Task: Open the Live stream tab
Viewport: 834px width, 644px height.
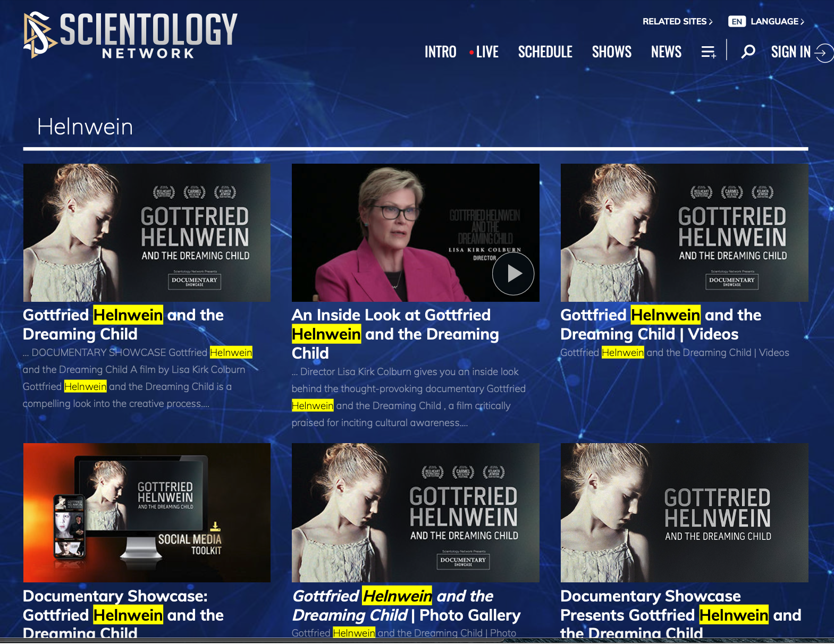Action: click(x=486, y=52)
